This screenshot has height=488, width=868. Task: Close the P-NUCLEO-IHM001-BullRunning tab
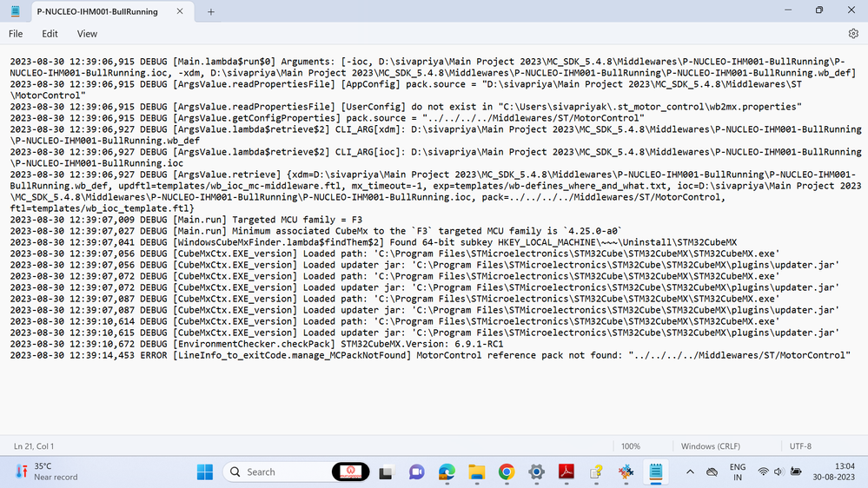pyautogui.click(x=180, y=11)
